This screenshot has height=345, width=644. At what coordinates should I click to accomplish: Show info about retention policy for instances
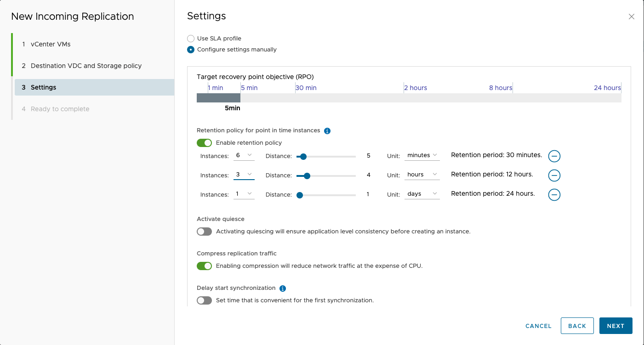coord(327,131)
